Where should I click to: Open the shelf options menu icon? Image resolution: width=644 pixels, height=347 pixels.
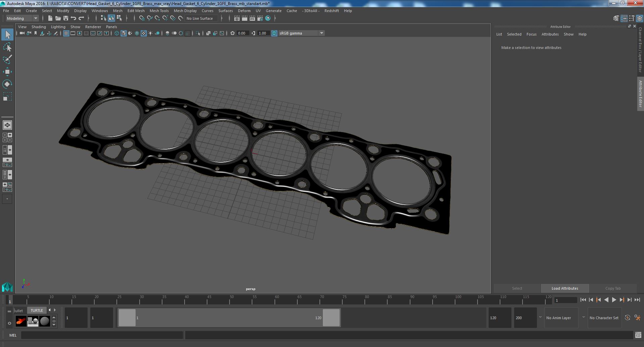tap(9, 323)
